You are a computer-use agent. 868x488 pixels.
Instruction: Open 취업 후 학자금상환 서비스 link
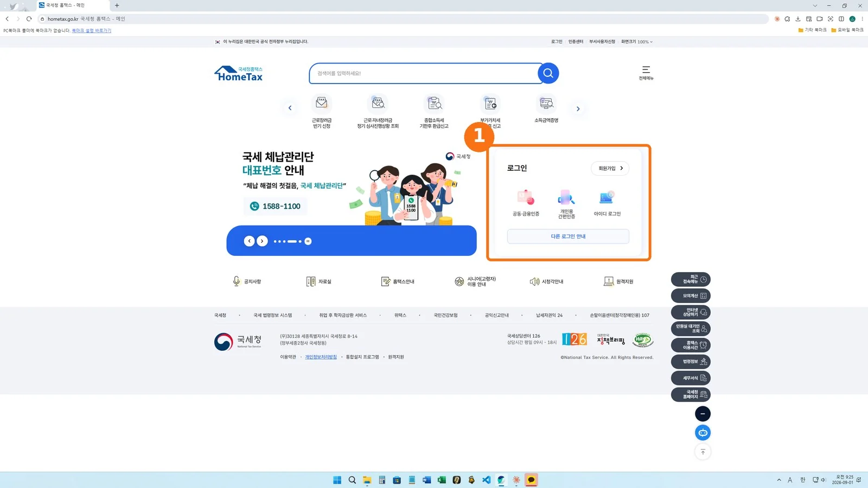pyautogui.click(x=343, y=315)
